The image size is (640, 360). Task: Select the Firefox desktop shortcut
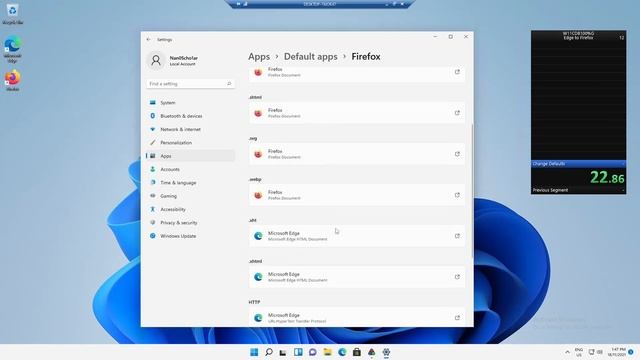click(12, 80)
